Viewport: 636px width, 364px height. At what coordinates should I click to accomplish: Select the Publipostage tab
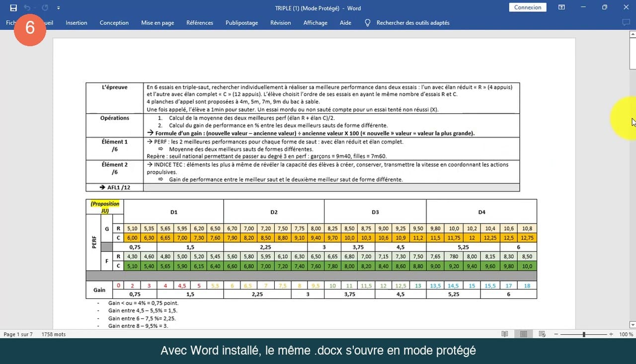click(241, 23)
